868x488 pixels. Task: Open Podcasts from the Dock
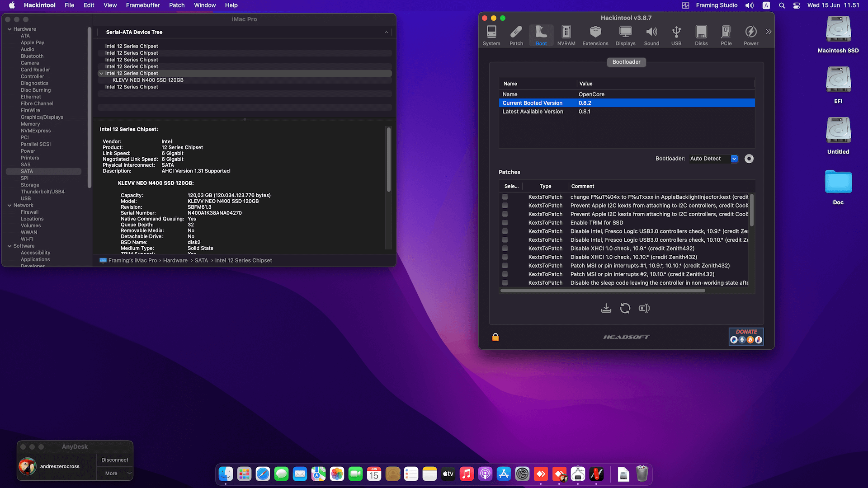click(485, 474)
